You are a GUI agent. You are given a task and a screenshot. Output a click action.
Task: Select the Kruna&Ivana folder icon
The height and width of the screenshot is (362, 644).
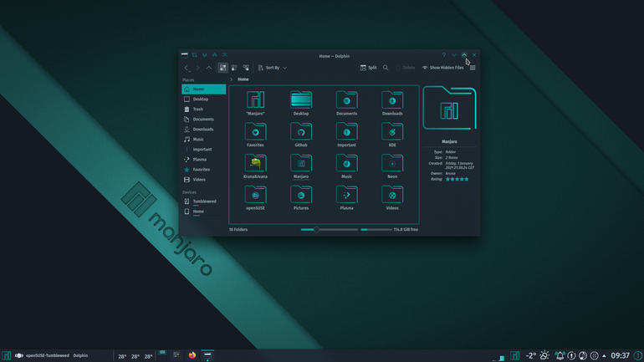click(255, 163)
